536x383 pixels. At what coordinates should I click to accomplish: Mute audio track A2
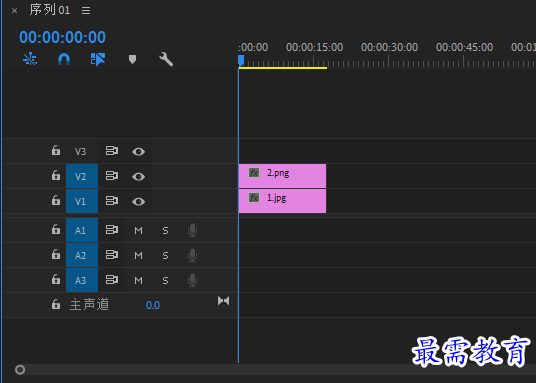pyautogui.click(x=138, y=255)
